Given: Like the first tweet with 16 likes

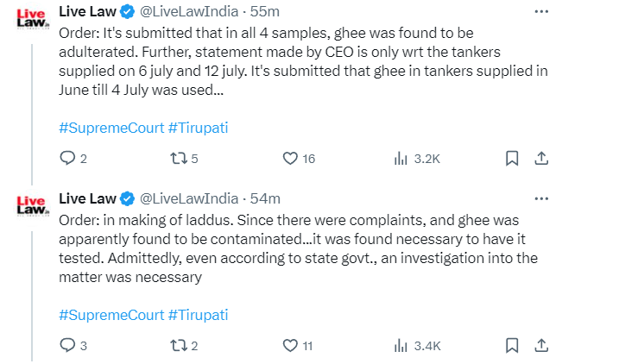Looking at the screenshot, I should [292, 159].
